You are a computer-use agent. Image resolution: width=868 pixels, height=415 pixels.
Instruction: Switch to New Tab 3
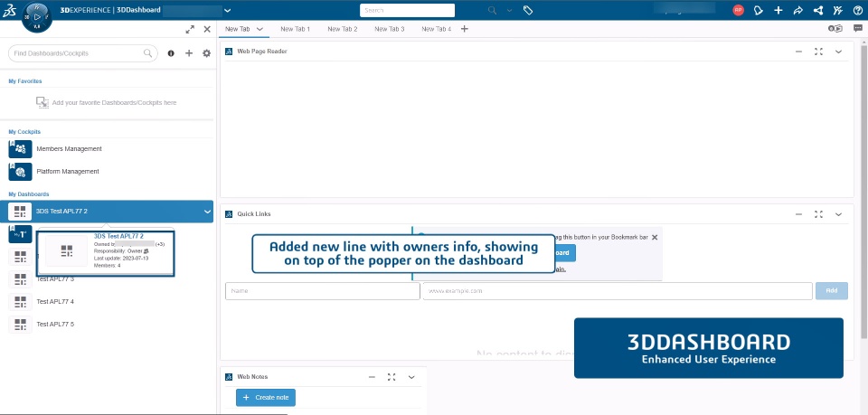point(389,29)
